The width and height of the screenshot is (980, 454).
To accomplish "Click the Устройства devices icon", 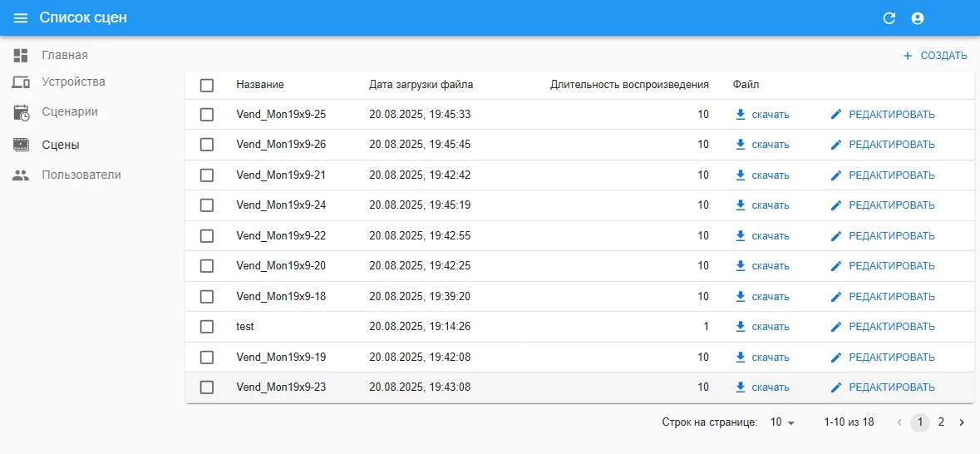I will [x=21, y=82].
